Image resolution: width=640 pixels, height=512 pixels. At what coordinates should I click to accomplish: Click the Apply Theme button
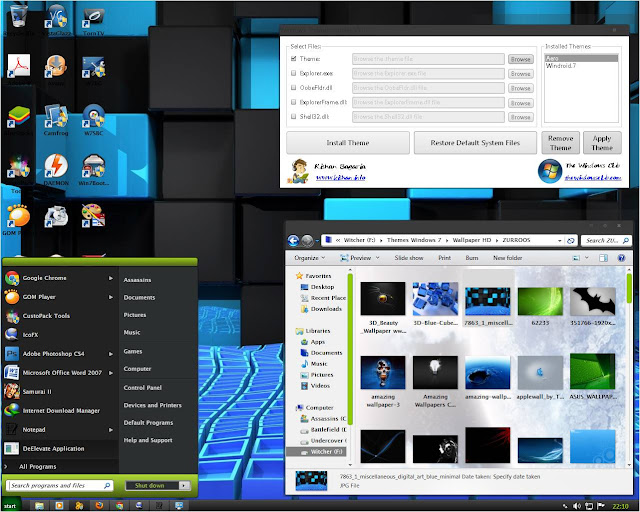[602, 142]
